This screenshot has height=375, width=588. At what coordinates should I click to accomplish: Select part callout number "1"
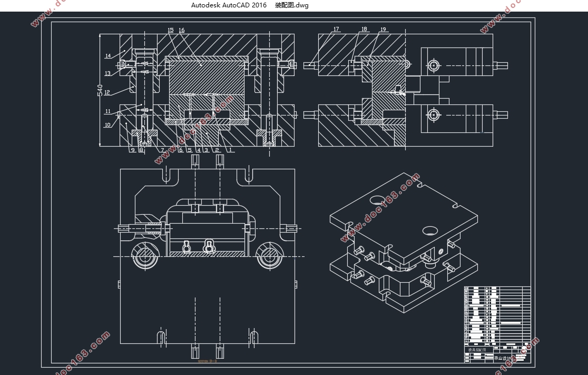pyautogui.click(x=230, y=150)
